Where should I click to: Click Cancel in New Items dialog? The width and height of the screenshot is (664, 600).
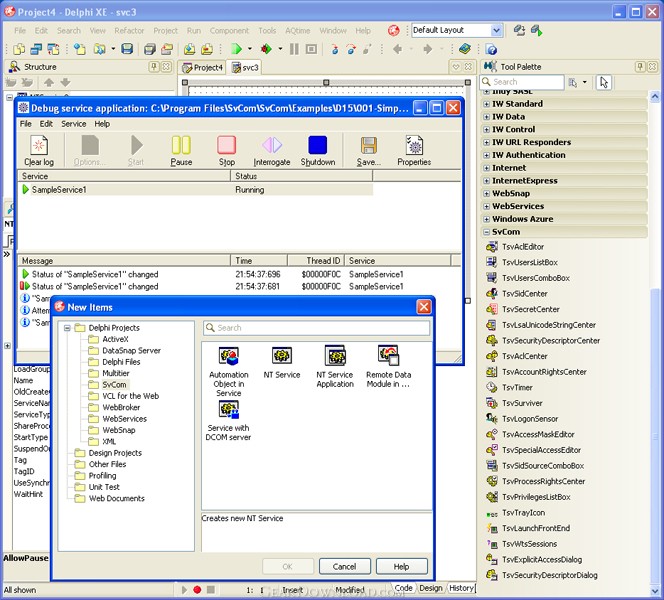[x=344, y=567]
